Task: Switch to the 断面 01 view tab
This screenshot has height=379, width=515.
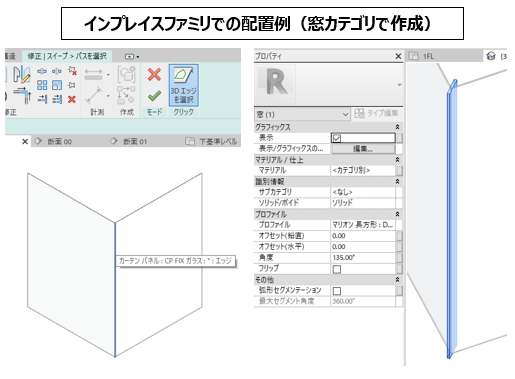Action: point(135,142)
